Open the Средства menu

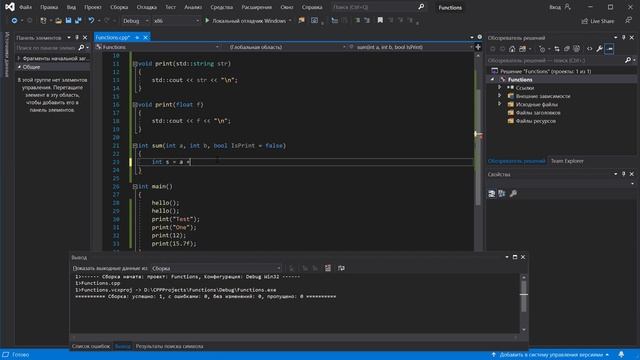(x=222, y=7)
